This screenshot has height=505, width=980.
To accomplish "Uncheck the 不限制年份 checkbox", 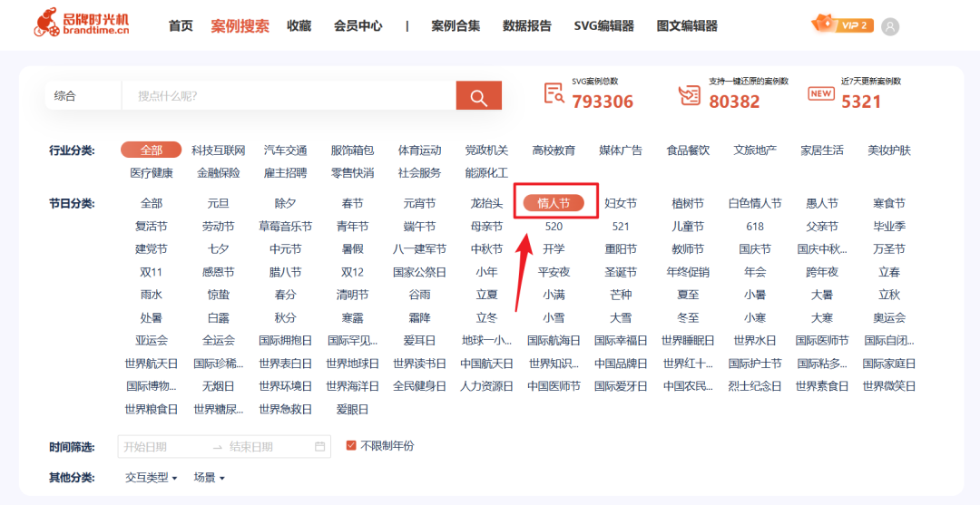I will [351, 446].
